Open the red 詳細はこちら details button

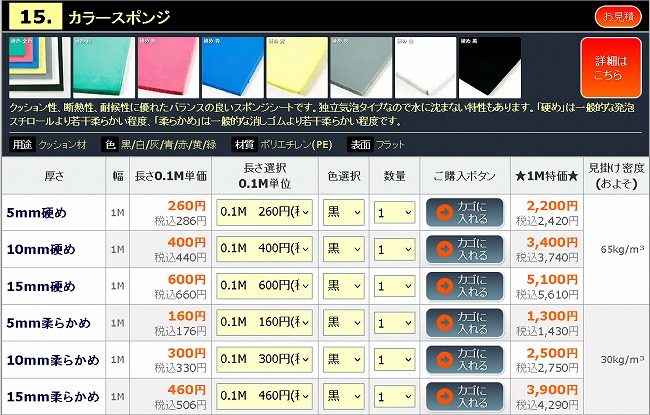point(610,67)
